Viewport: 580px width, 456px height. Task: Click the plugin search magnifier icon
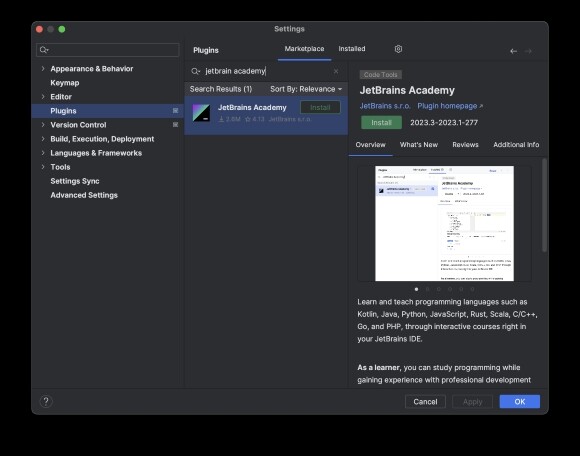coord(195,71)
